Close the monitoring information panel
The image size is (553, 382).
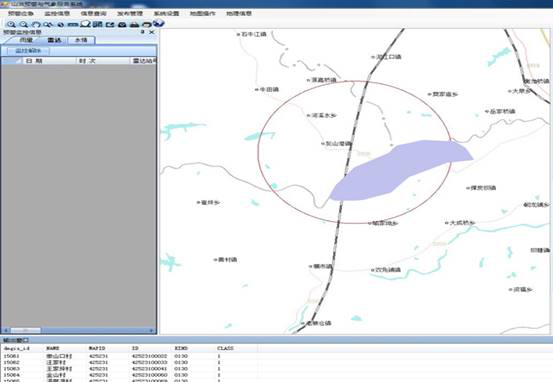(x=152, y=32)
